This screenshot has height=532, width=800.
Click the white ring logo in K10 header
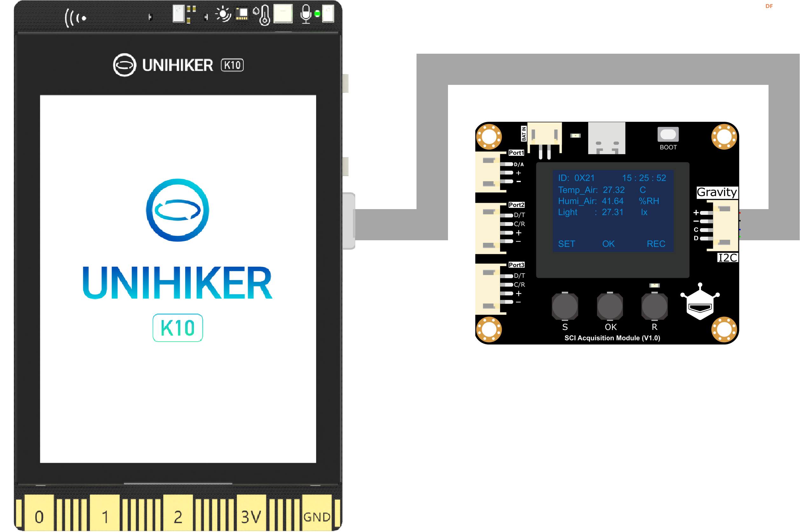coord(125,65)
